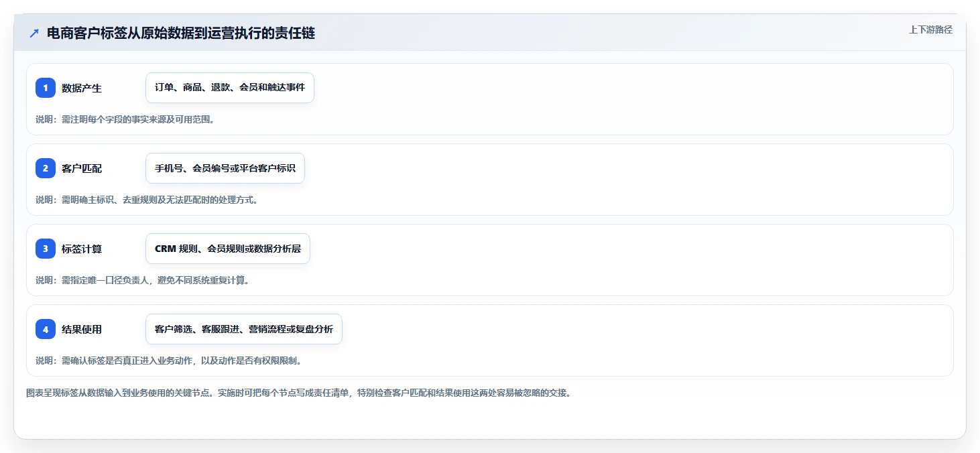The image size is (980, 453).
Task: Click step number badge 1
Action: point(46,88)
